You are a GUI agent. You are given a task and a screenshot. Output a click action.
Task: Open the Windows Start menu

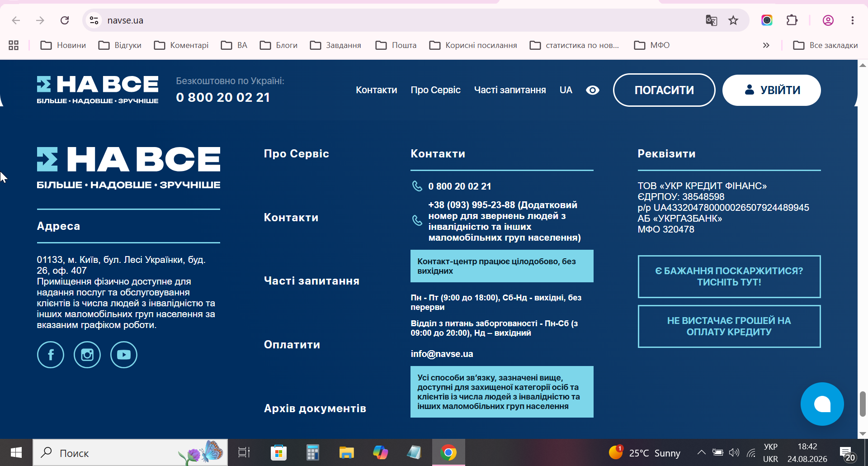(x=16, y=452)
